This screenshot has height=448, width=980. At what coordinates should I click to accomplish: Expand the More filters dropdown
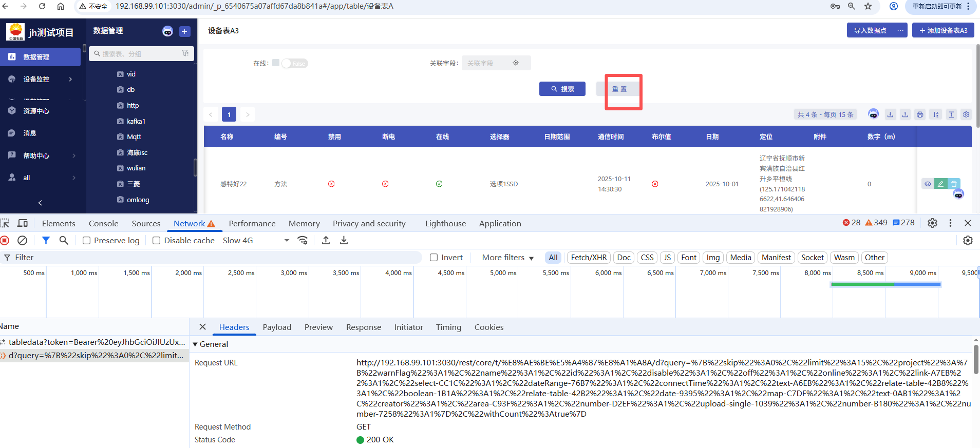[x=507, y=258]
